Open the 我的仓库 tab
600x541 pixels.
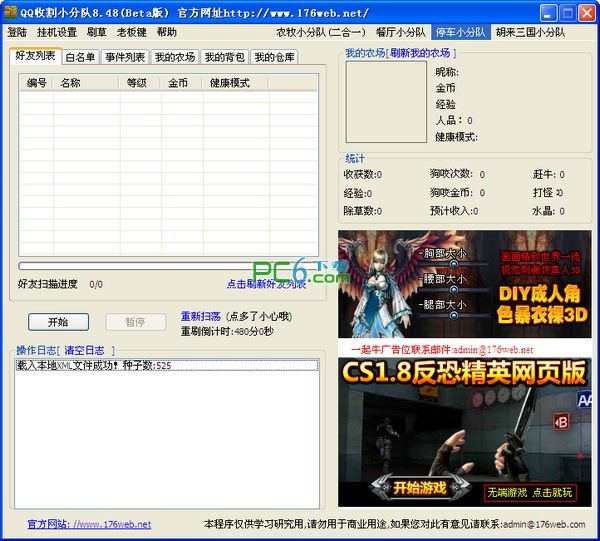pyautogui.click(x=274, y=57)
